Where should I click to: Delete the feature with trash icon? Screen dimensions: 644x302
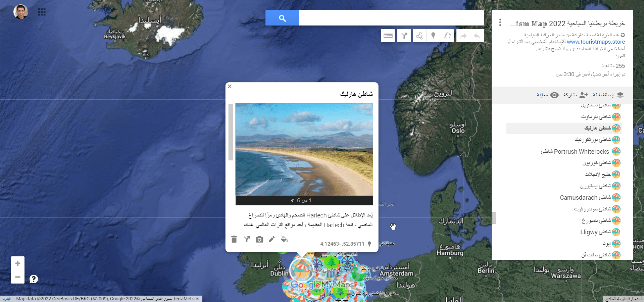pos(234,239)
